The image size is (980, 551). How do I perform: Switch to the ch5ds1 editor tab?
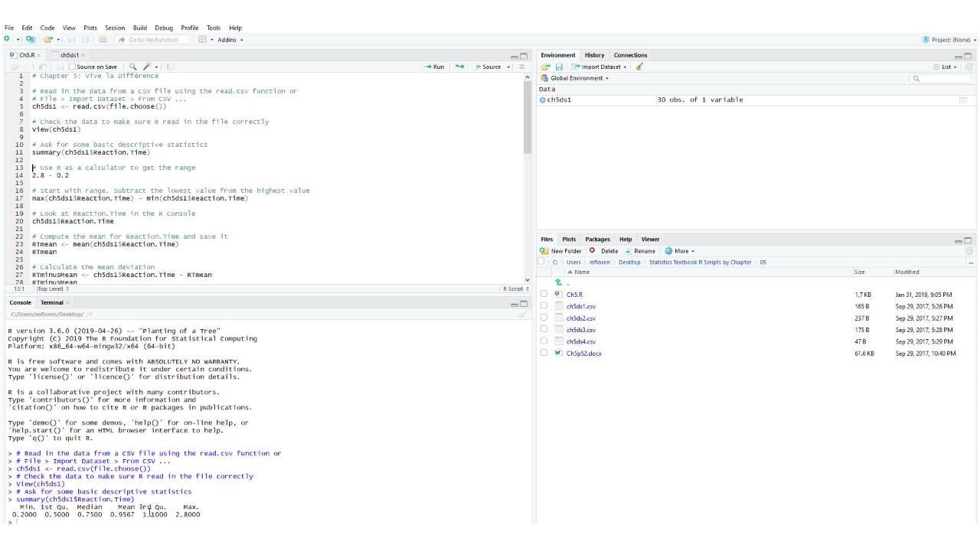coord(70,55)
